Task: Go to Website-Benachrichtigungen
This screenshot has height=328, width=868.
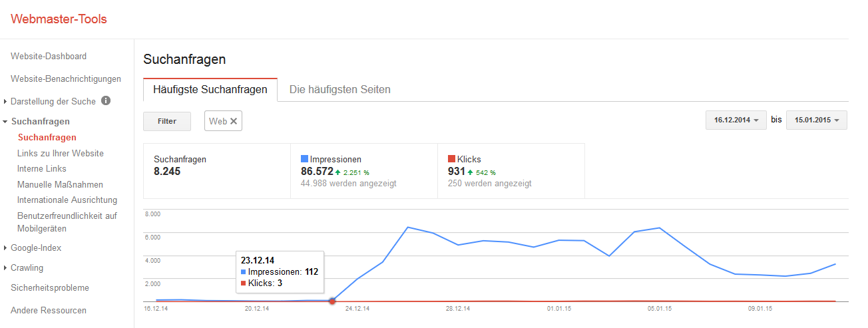Action: tap(66, 79)
